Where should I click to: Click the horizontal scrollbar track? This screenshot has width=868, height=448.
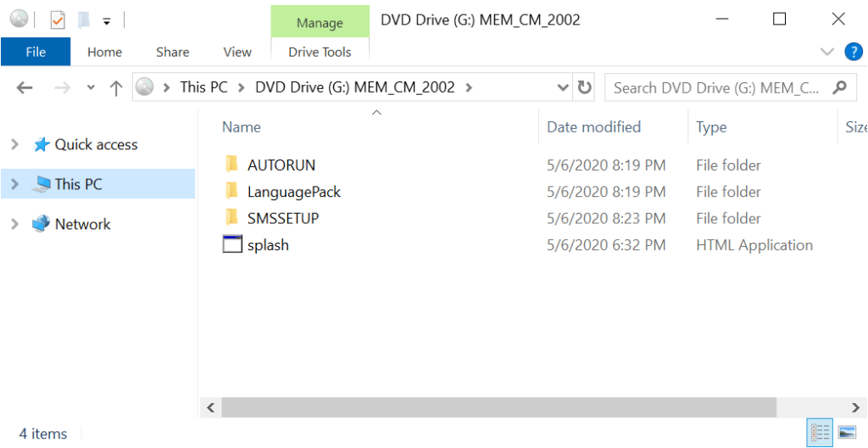tap(805, 407)
